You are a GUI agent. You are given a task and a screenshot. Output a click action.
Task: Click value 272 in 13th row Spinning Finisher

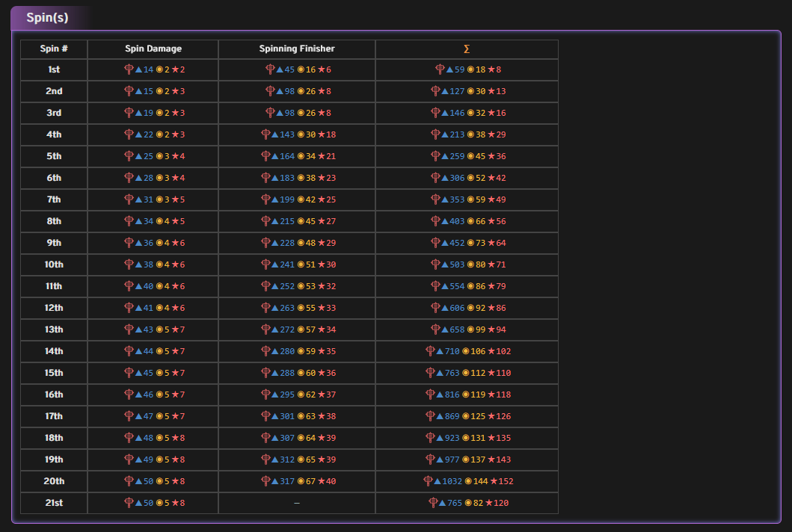coord(287,330)
